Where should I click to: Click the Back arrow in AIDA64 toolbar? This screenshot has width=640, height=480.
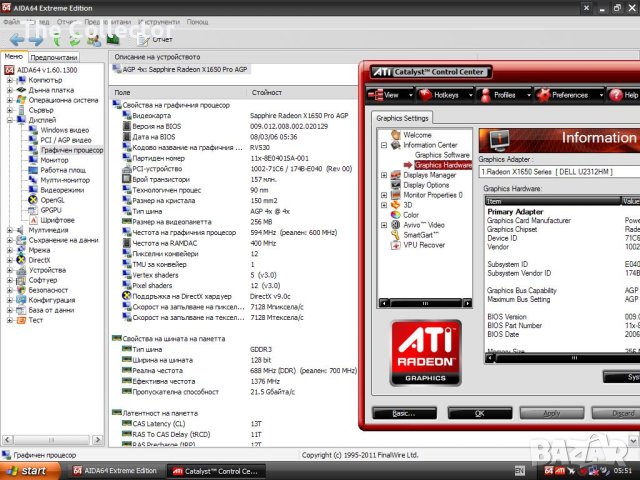[16, 40]
